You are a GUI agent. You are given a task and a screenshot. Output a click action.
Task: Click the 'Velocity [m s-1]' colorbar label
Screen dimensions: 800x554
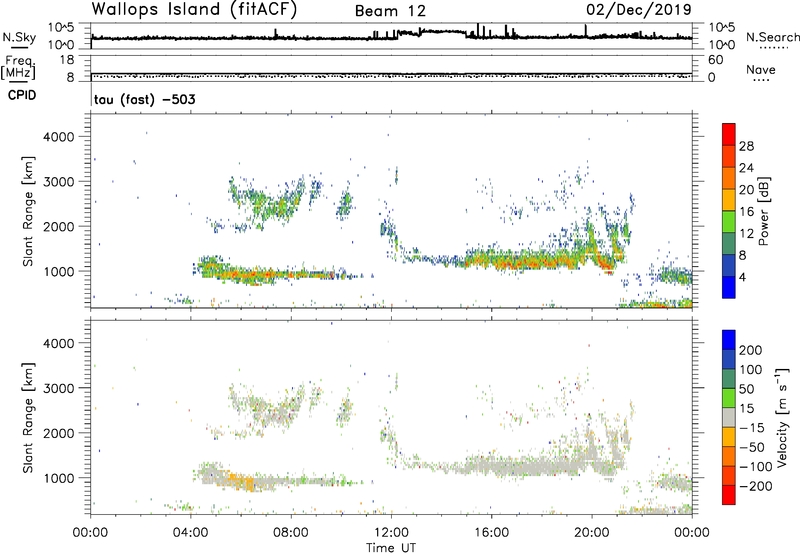782,417
